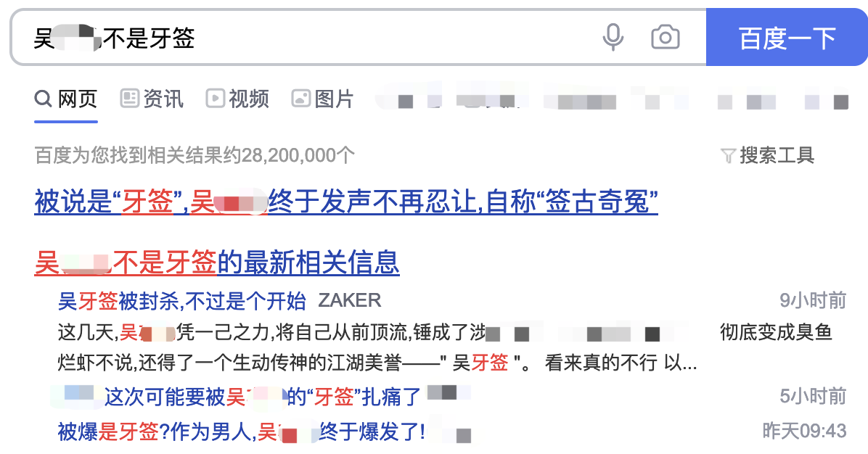This screenshot has height=454, width=868.
Task: Click the ZAKER source label
Action: [x=349, y=301]
